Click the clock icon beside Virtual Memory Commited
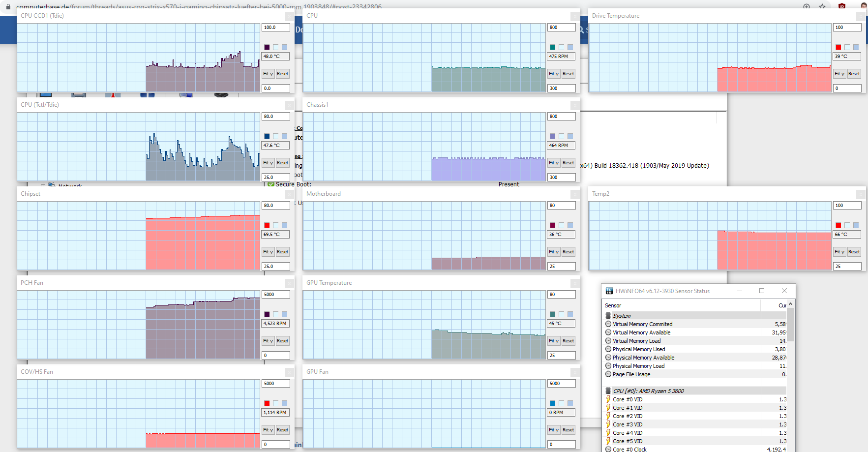This screenshot has height=452, width=868. pos(608,324)
